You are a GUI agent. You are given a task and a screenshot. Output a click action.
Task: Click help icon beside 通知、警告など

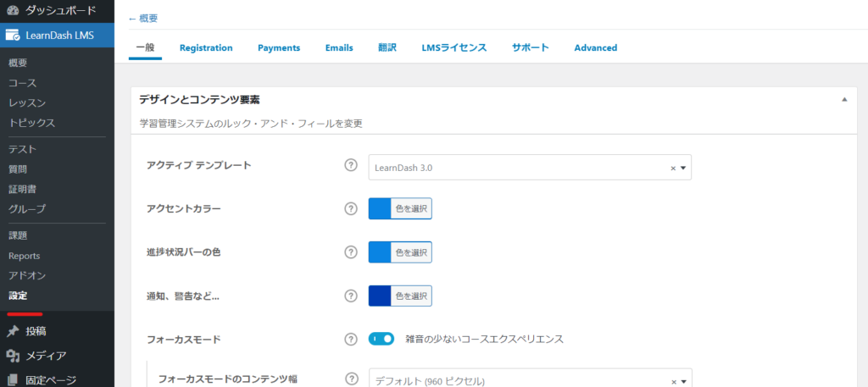click(351, 296)
